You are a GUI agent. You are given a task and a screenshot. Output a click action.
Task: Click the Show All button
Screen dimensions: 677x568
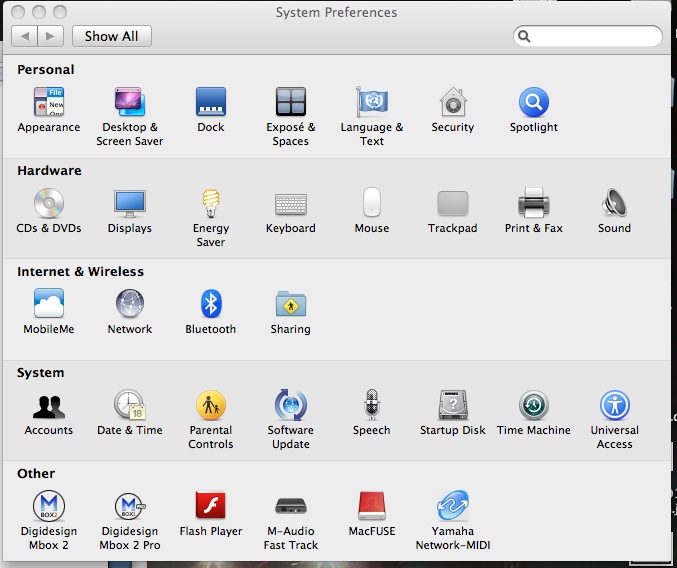(112, 36)
